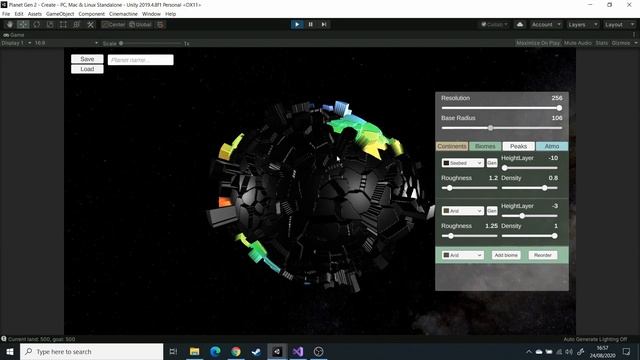The image size is (640, 360).
Task: Open the Edit menu
Action: (x=19, y=14)
